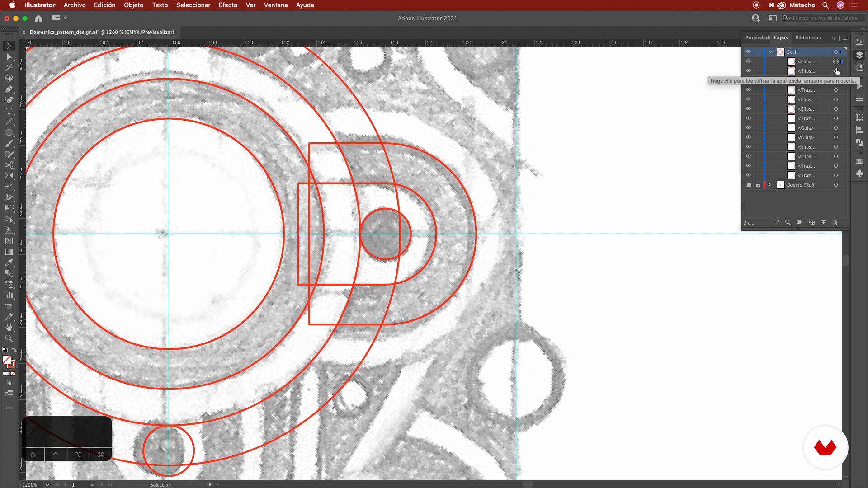
Task: Open the Efecto menu
Action: [x=228, y=5]
